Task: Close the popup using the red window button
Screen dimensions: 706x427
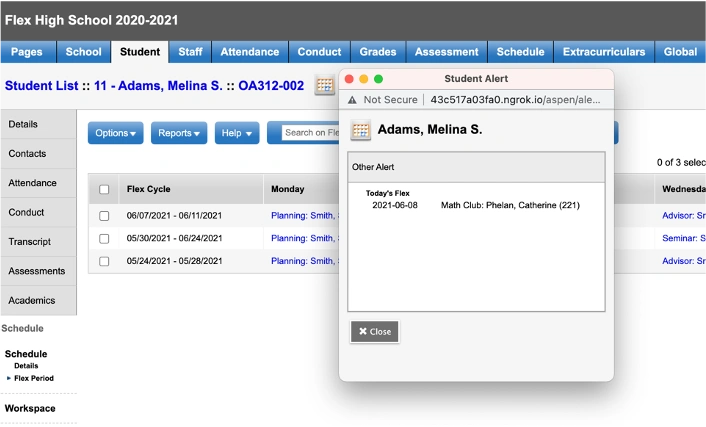Action: coord(349,79)
